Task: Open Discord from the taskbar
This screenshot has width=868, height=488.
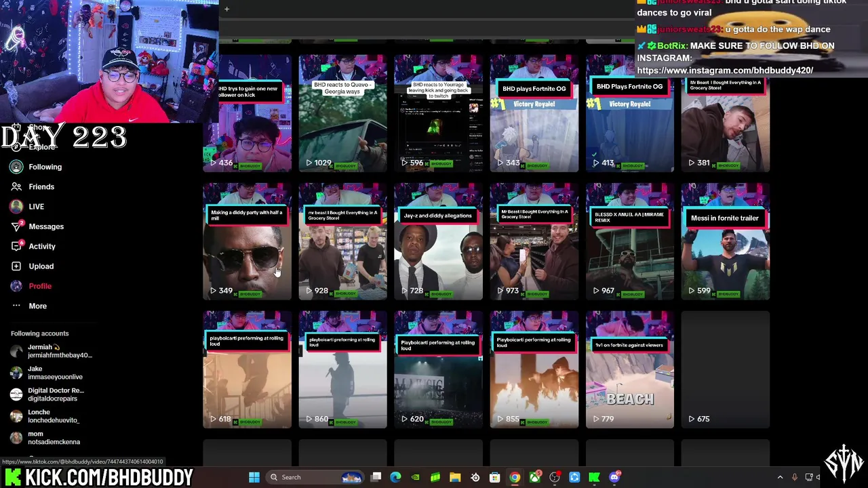Action: (x=614, y=477)
